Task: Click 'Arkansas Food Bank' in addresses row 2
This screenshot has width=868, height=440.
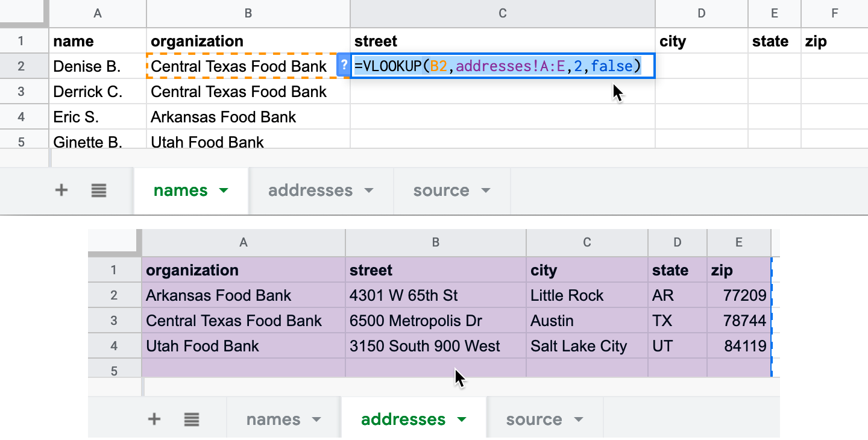Action: pyautogui.click(x=243, y=295)
